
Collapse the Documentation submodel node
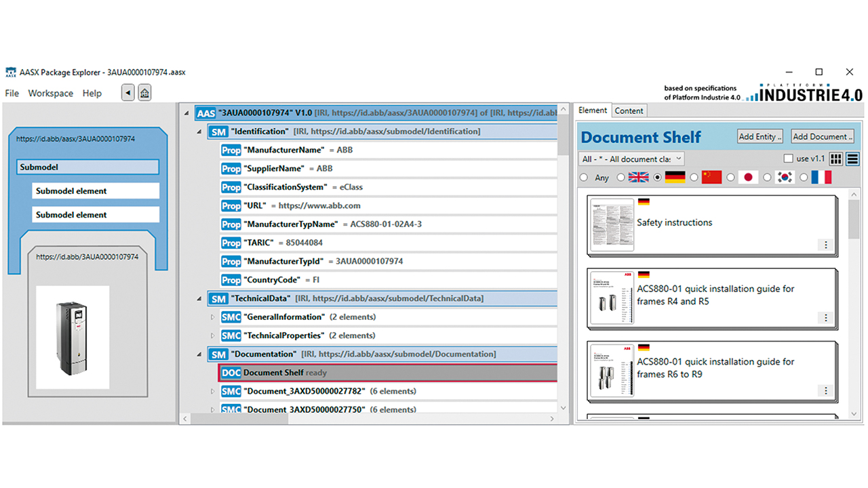[x=199, y=354]
